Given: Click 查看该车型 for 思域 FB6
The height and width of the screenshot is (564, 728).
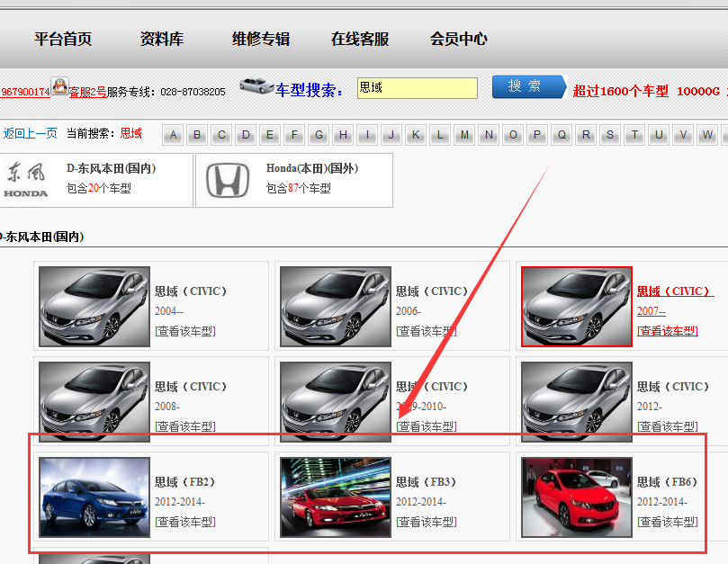Looking at the screenshot, I should 668,522.
